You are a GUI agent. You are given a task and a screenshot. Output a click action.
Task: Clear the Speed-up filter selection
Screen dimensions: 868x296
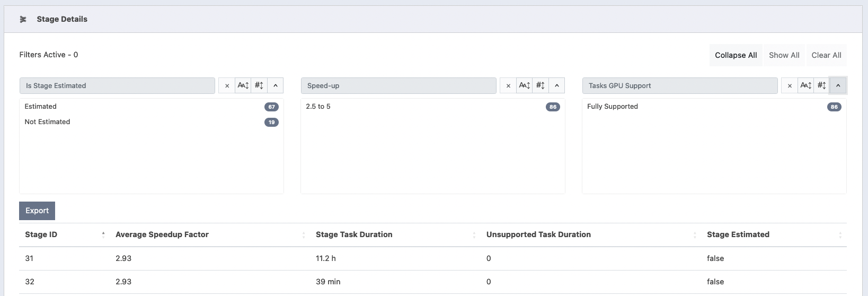(508, 85)
